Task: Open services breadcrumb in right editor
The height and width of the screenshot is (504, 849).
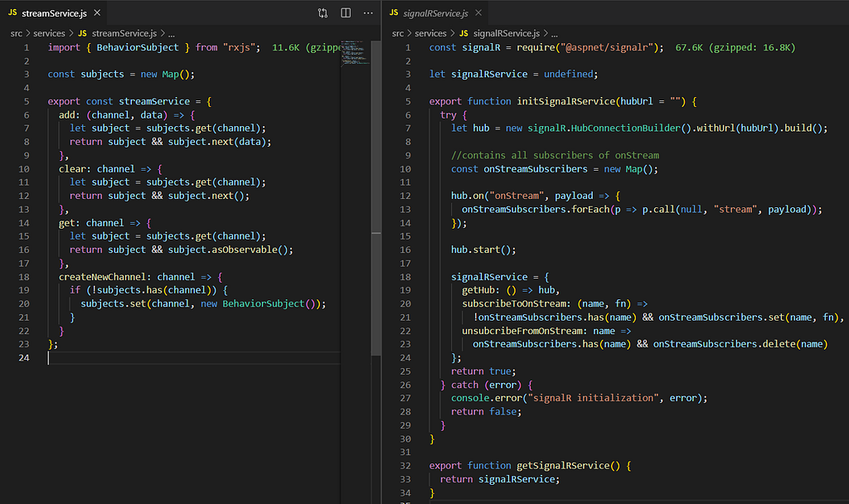Action: pos(430,33)
